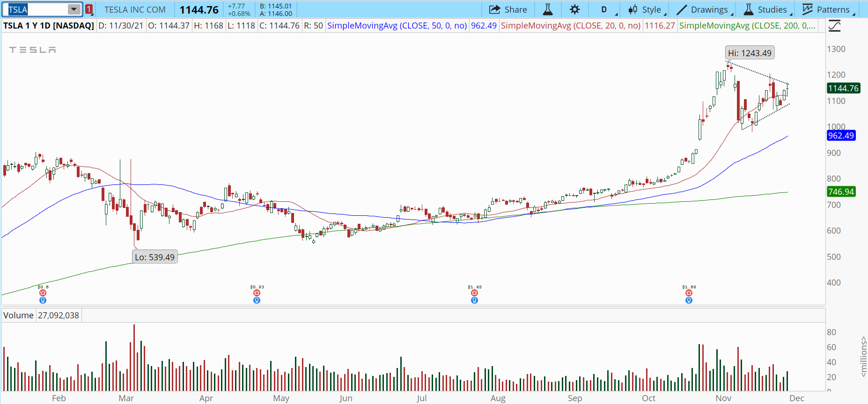Open the Drawings menu
Image resolution: width=868 pixels, height=404 pixels.
704,9
